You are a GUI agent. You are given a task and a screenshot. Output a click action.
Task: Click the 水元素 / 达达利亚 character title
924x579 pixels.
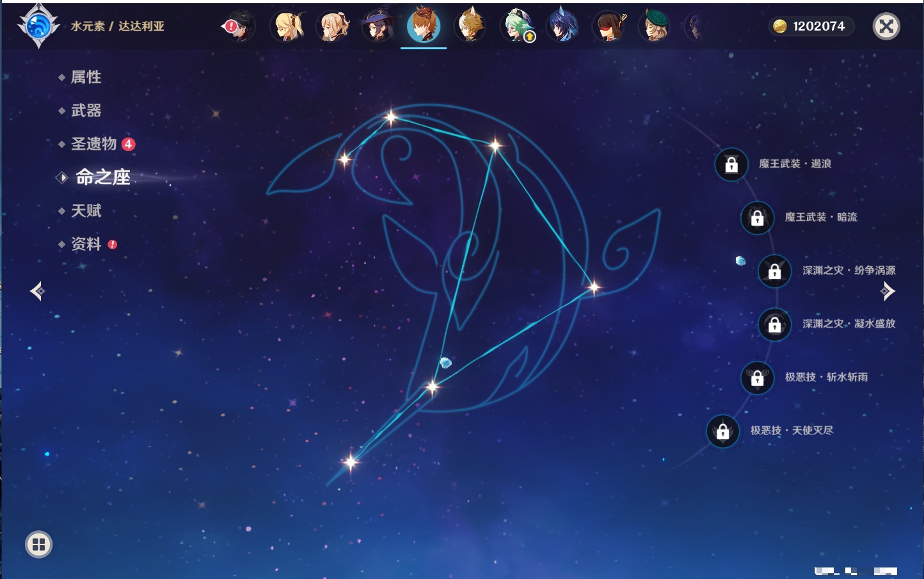tap(118, 26)
